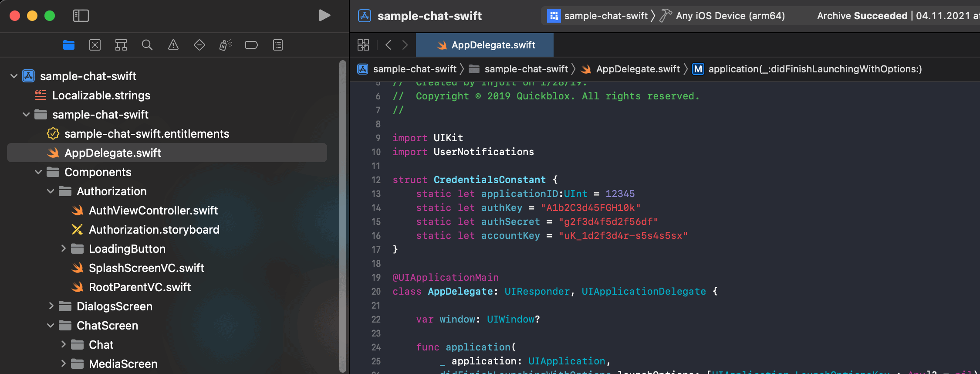Screen dimensions: 980x374
Task: Click the authKey string "A1b2C3d45FGH10k"
Action: tap(591, 207)
